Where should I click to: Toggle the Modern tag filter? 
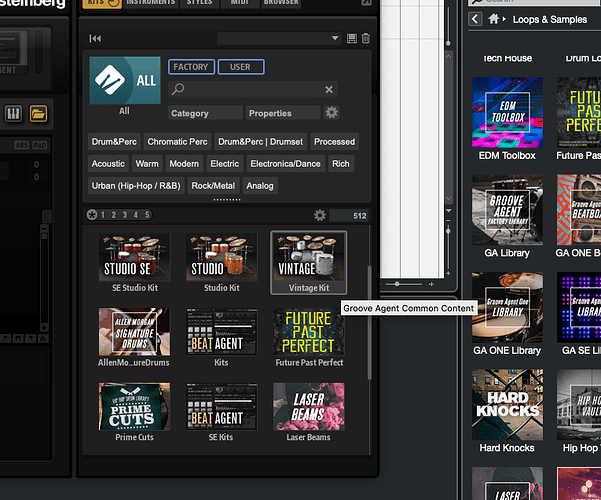pos(184,164)
